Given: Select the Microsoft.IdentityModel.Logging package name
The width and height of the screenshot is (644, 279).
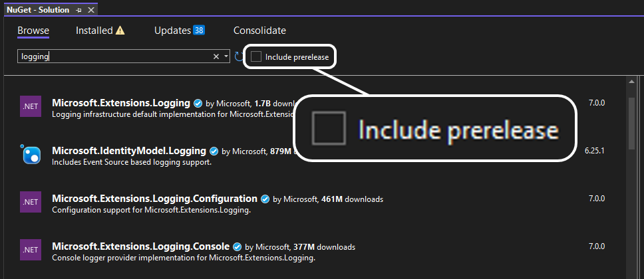Looking at the screenshot, I should (x=129, y=151).
